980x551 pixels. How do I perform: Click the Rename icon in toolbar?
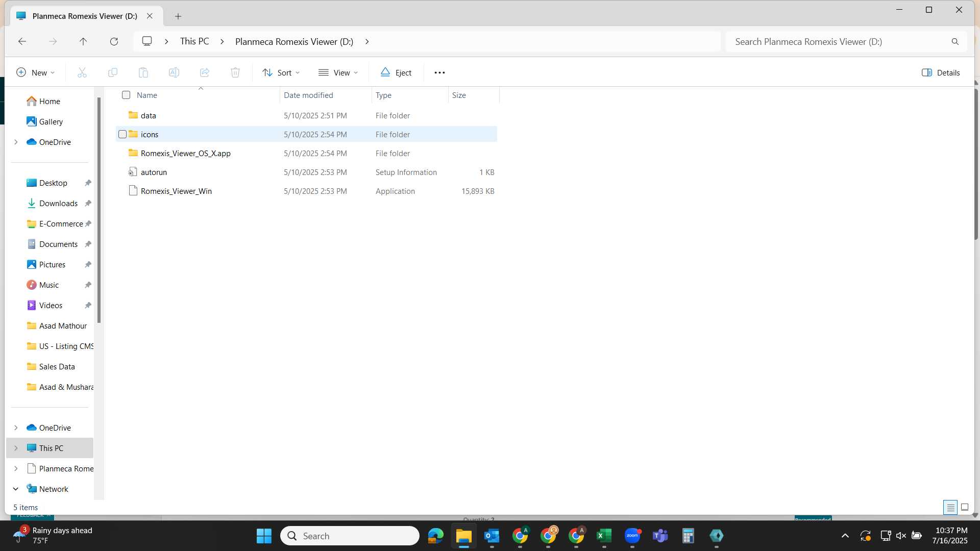click(174, 72)
